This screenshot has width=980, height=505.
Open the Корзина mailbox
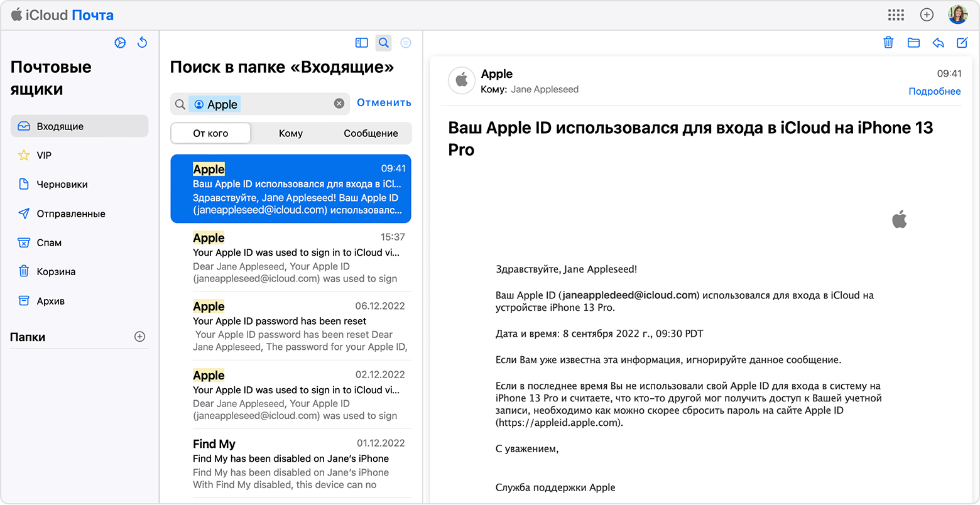pos(80,271)
